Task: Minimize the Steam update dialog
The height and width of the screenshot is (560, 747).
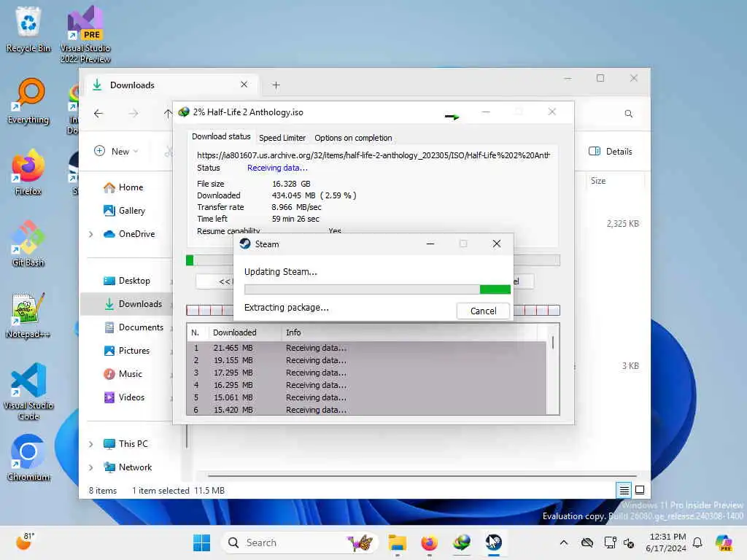Action: [430, 244]
